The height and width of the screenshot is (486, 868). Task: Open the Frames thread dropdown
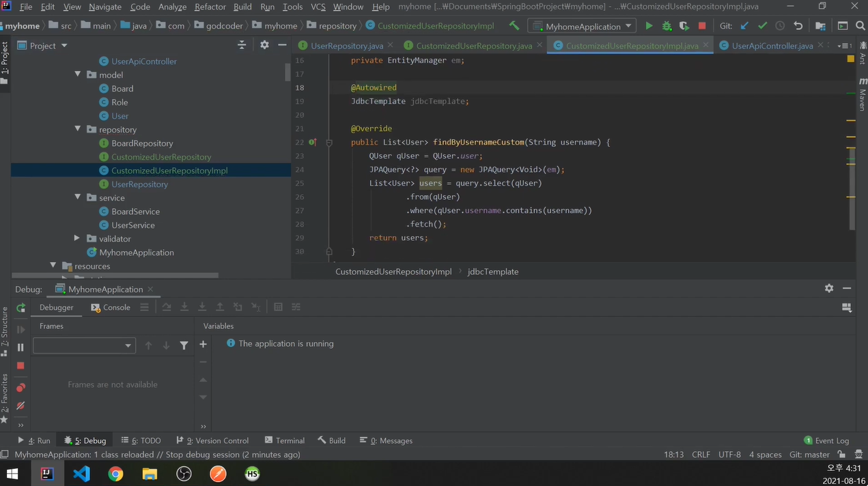(x=83, y=345)
